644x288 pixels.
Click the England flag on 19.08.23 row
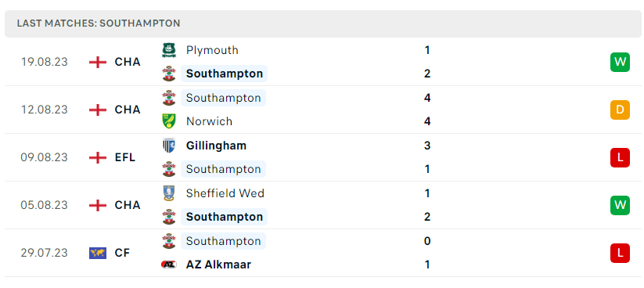pos(98,62)
